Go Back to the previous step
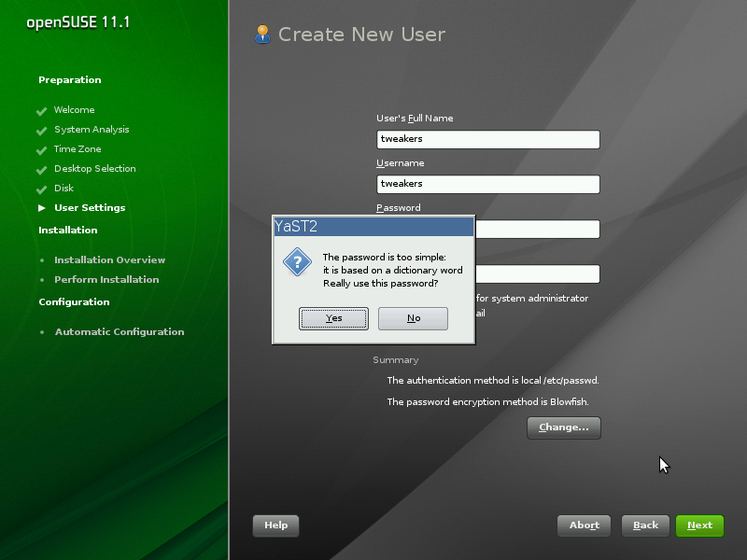This screenshot has width=747, height=560. (645, 525)
